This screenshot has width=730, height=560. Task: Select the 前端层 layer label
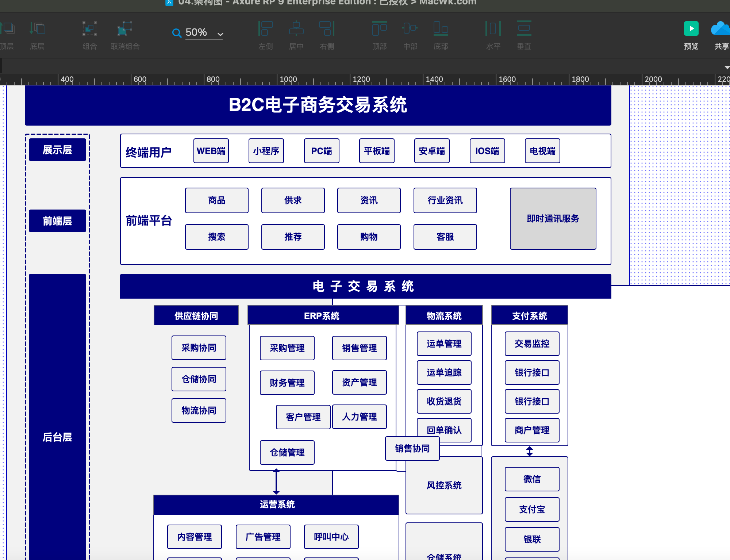pos(57,221)
